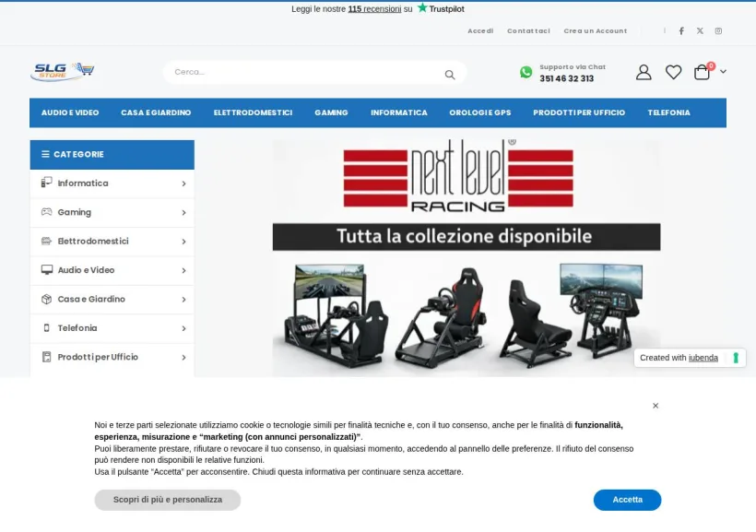The width and height of the screenshot is (756, 532).
Task: Open the Facebook social icon
Action: pyautogui.click(x=681, y=30)
